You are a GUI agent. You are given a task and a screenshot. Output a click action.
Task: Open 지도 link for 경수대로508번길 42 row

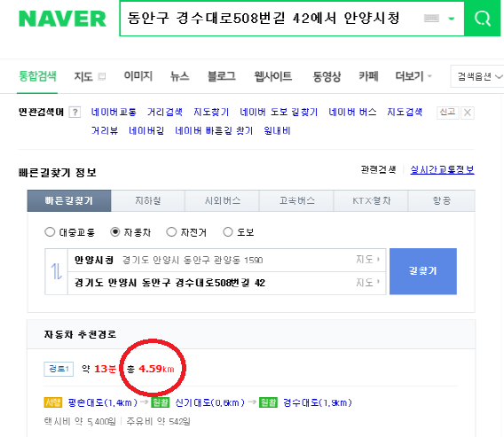[367, 283]
